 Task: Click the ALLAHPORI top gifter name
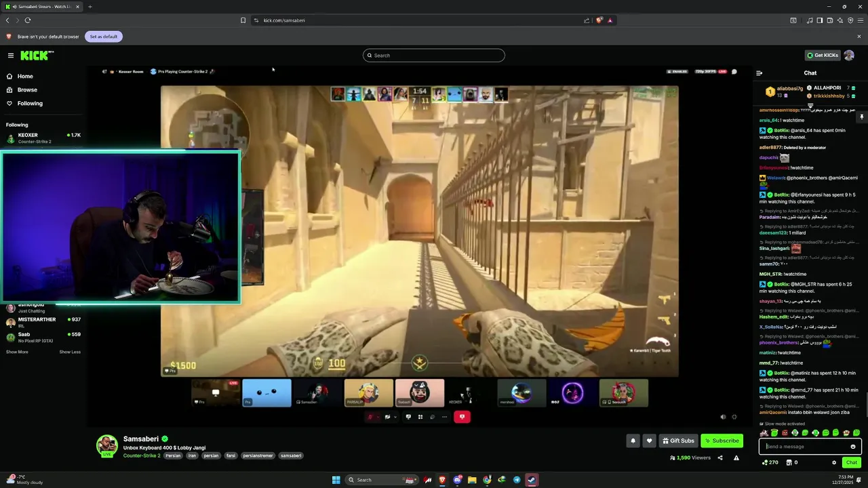click(x=827, y=88)
